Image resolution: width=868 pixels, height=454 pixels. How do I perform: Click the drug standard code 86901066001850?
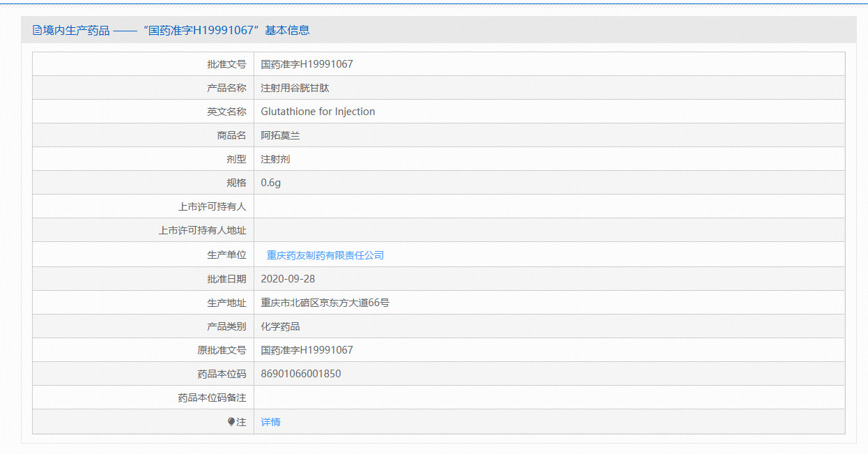click(301, 374)
